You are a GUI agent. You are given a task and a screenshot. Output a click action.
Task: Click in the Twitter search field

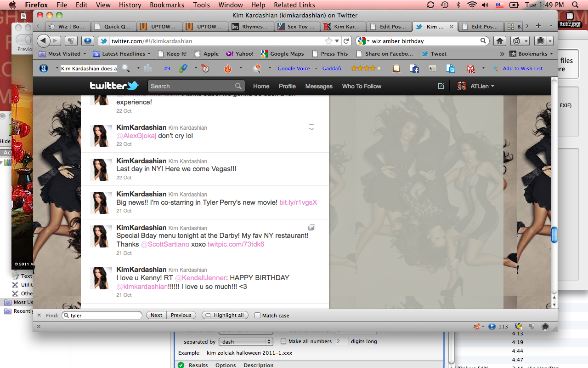click(192, 86)
